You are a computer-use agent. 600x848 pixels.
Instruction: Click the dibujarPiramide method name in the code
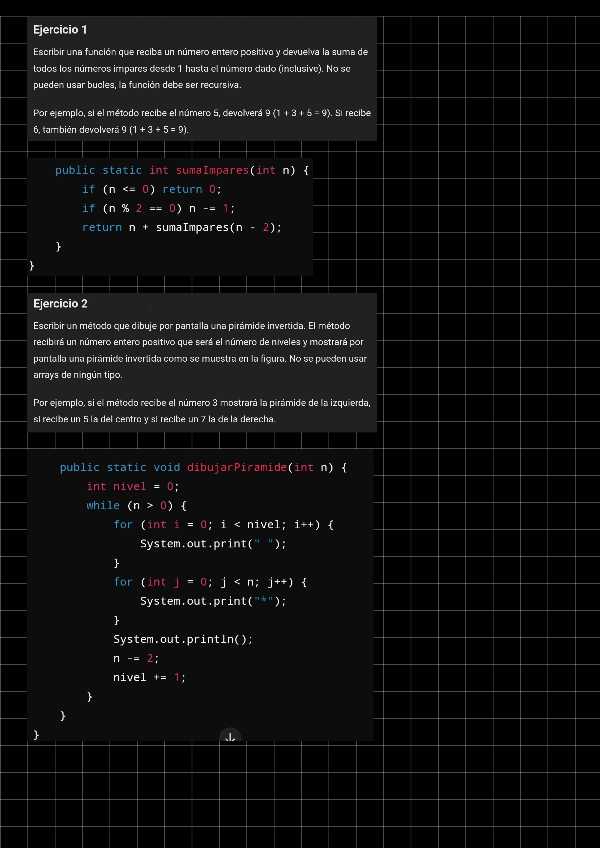236,467
